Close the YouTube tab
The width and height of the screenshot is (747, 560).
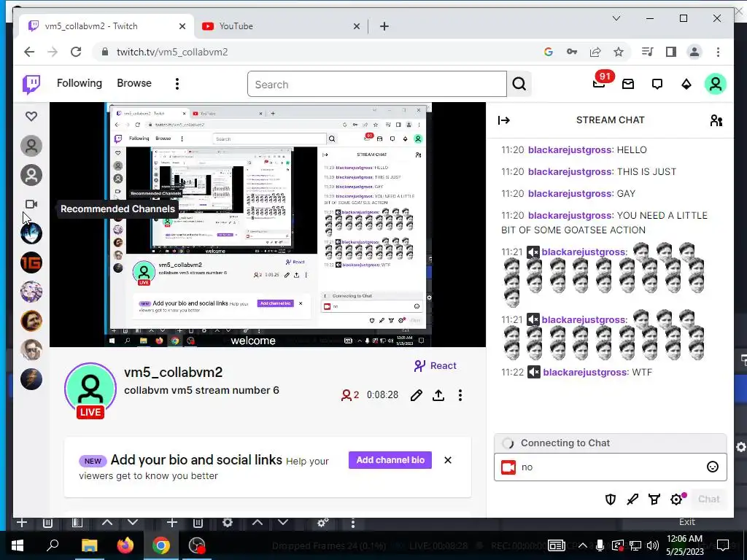(x=356, y=27)
